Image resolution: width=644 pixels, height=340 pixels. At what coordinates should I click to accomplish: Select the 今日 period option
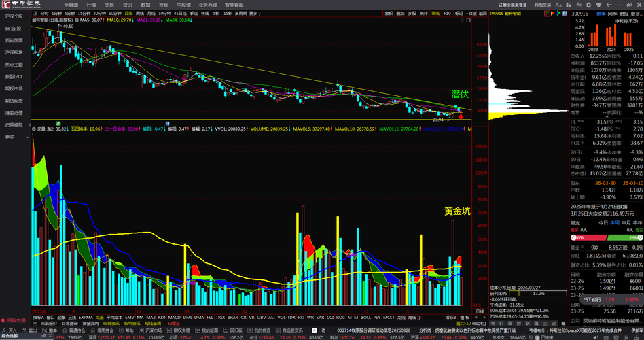603,222
